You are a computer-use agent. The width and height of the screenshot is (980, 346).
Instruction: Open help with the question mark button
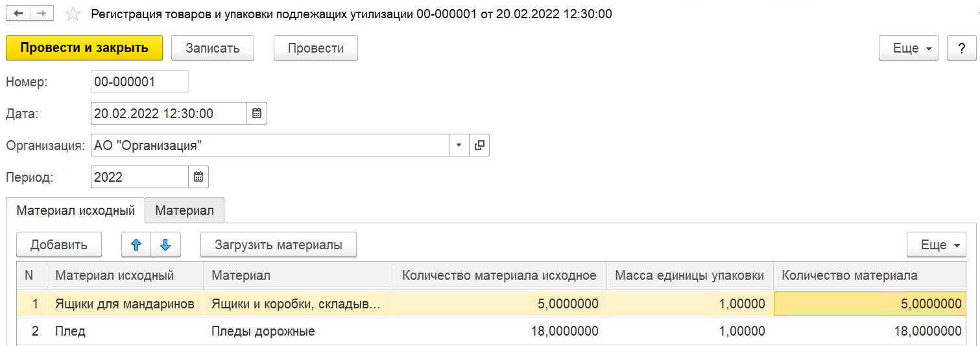coord(962,48)
